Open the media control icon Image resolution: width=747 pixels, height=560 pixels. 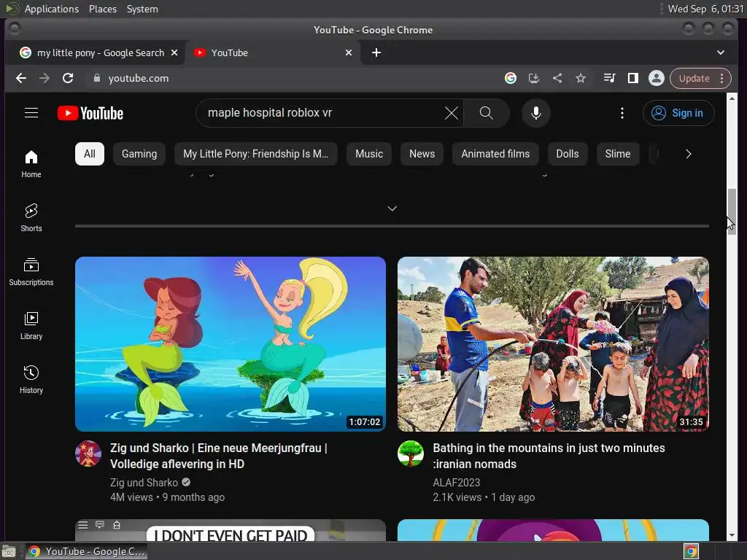pos(609,78)
